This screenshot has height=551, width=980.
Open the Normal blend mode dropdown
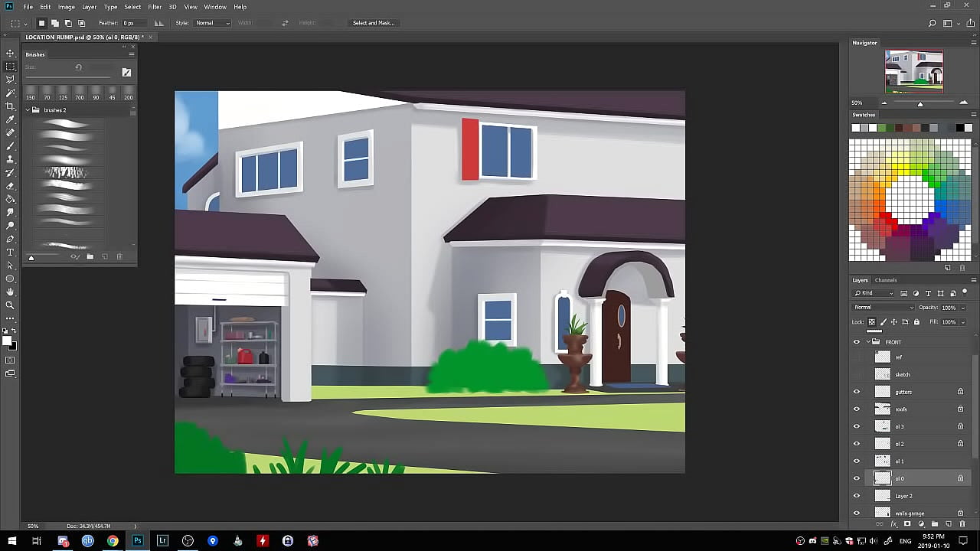pos(883,308)
